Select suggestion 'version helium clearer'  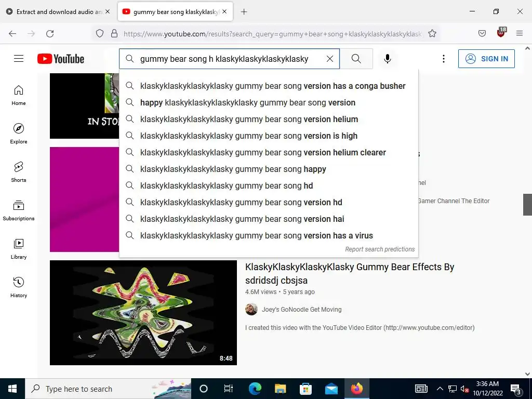click(269, 152)
